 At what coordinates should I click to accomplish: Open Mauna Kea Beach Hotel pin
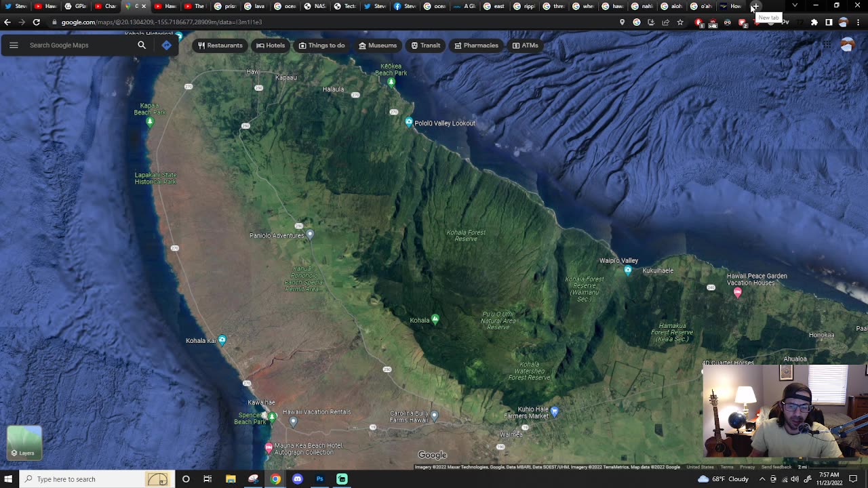(x=269, y=447)
